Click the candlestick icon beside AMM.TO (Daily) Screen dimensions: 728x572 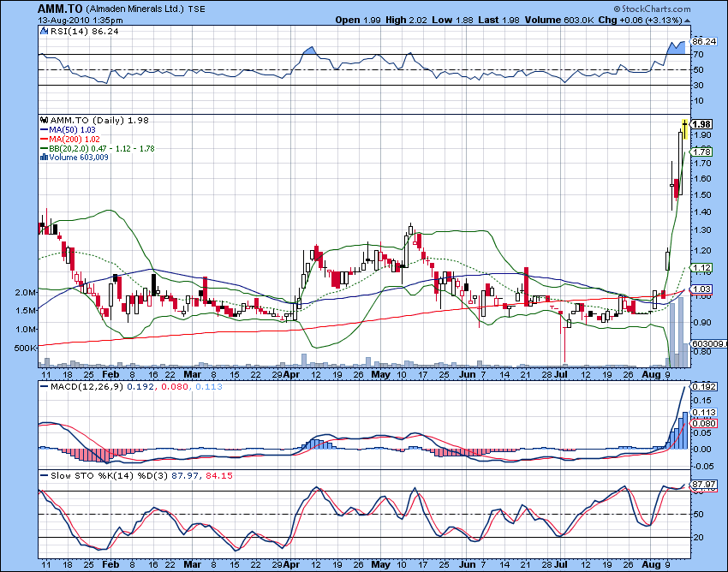click(x=45, y=120)
